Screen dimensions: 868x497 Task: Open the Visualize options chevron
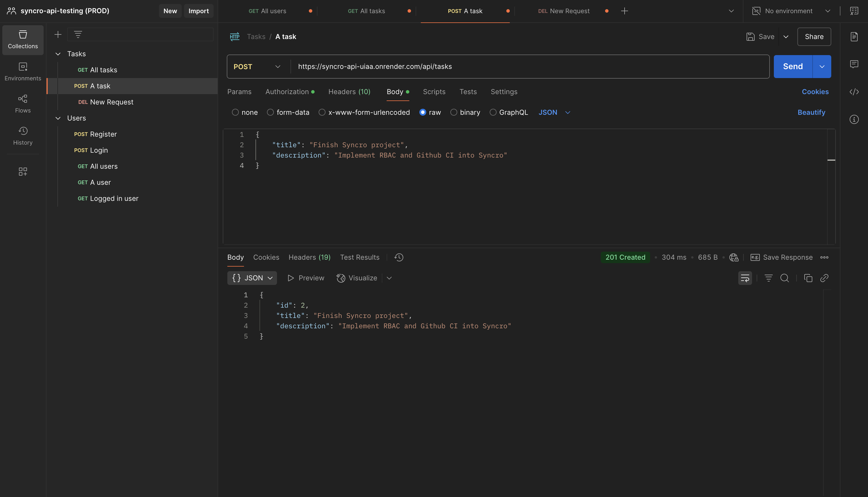click(x=389, y=278)
